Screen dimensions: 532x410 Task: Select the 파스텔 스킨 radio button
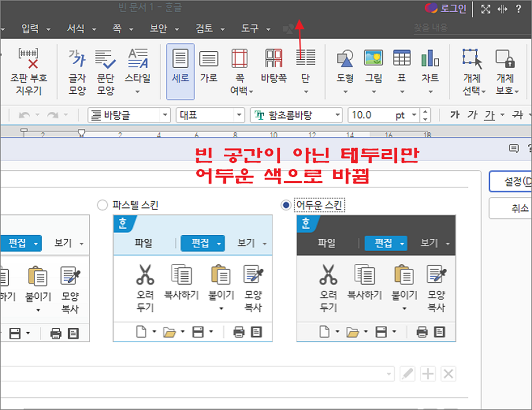pos(102,205)
